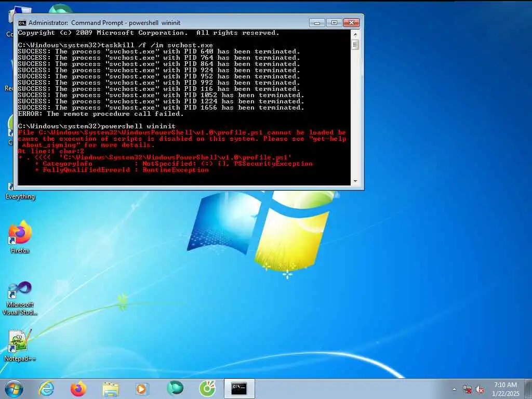Click the Copyright 2009 Microsoft Corporation line
The width and height of the screenshot is (532, 399).
(x=149, y=33)
